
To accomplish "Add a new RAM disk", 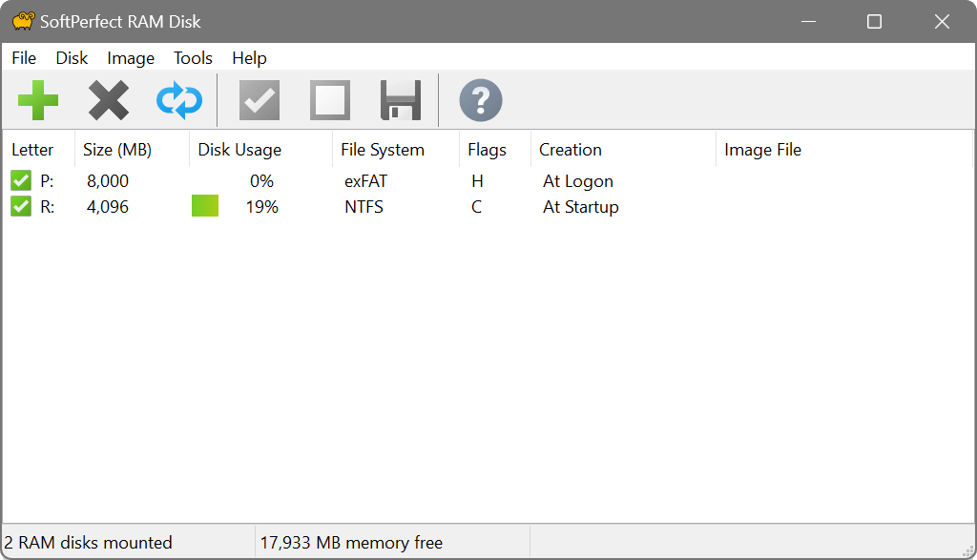I will pyautogui.click(x=38, y=100).
